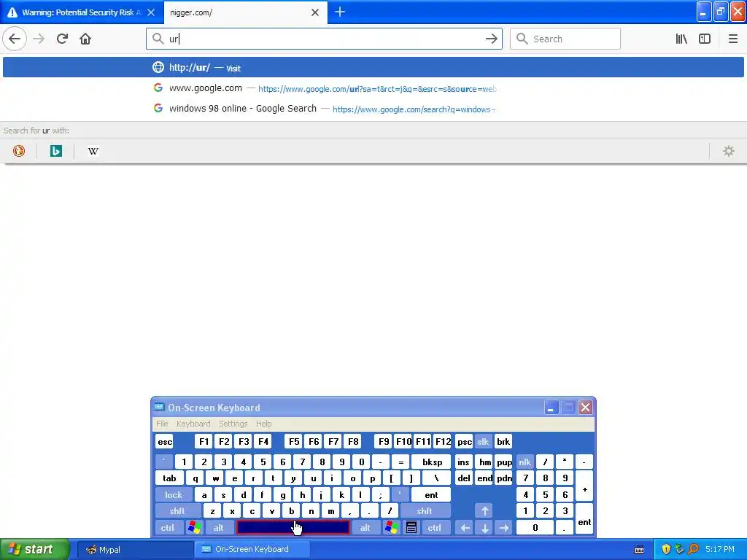The image size is (747, 560).
Task: Select the http://ur/ Visit suggestion
Action: pyautogui.click(x=373, y=67)
